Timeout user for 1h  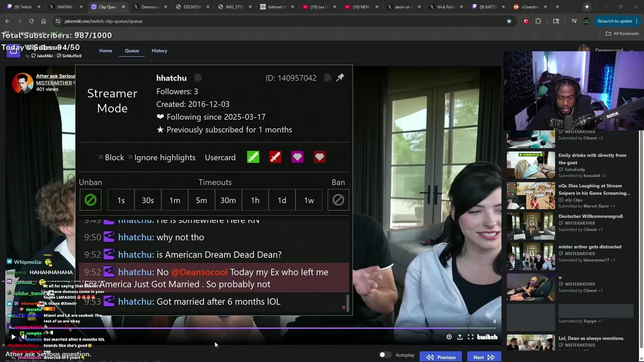click(x=255, y=200)
